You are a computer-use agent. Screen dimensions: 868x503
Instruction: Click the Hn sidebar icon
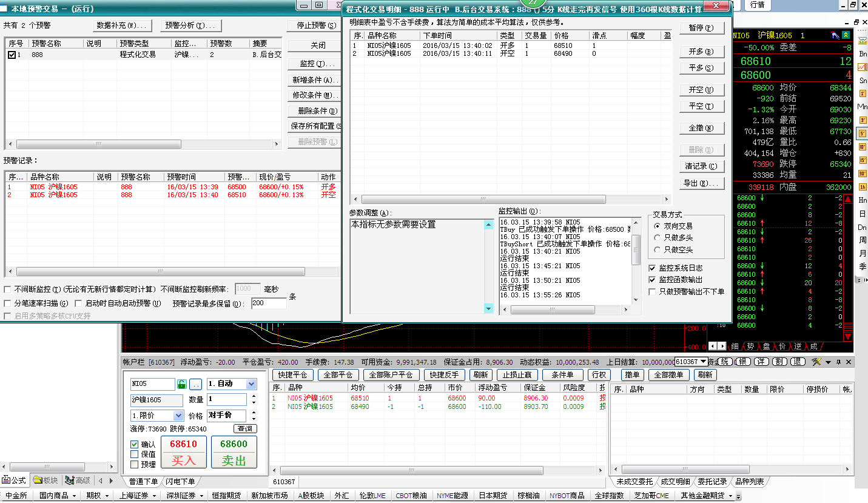[863, 200]
